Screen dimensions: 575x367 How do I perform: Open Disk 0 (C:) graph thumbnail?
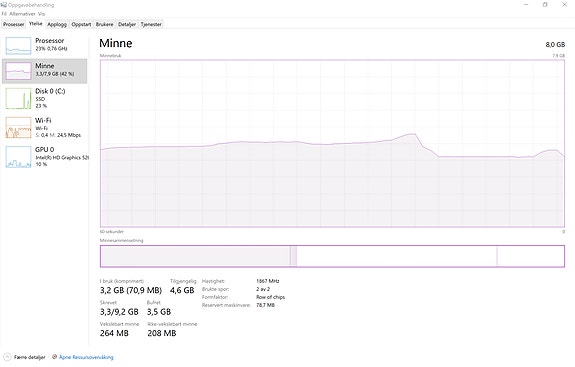[18, 98]
